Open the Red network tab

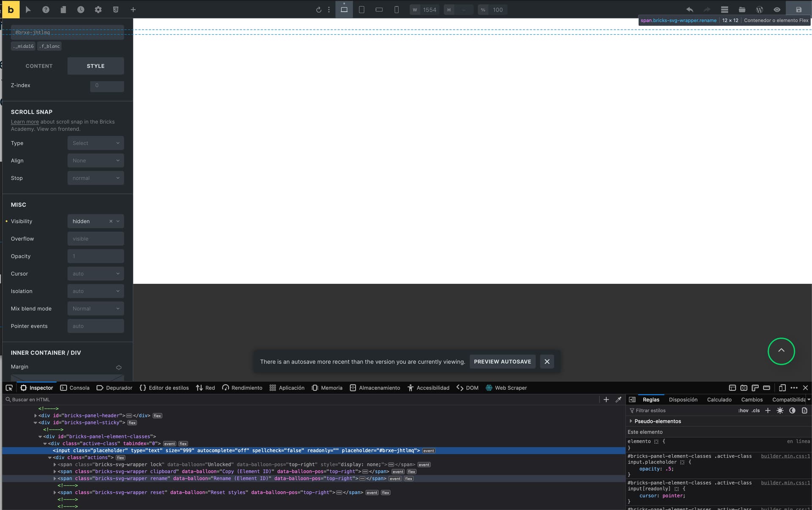coord(206,388)
